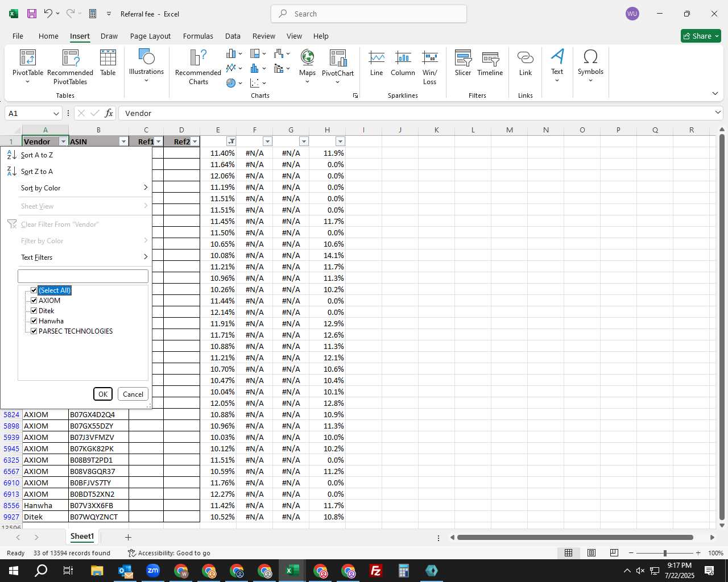Switch to the Formulas tab
Screen dimensions: 728x582
pyautogui.click(x=198, y=36)
